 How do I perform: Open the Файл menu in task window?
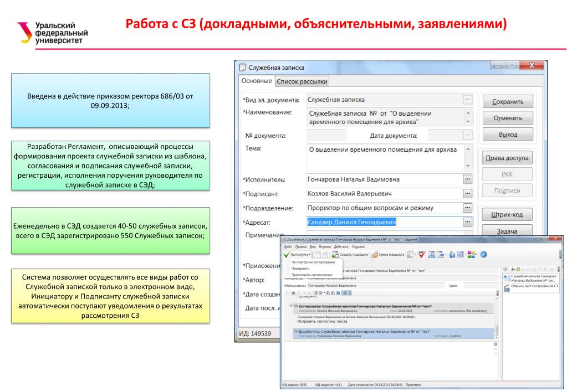coord(288,246)
